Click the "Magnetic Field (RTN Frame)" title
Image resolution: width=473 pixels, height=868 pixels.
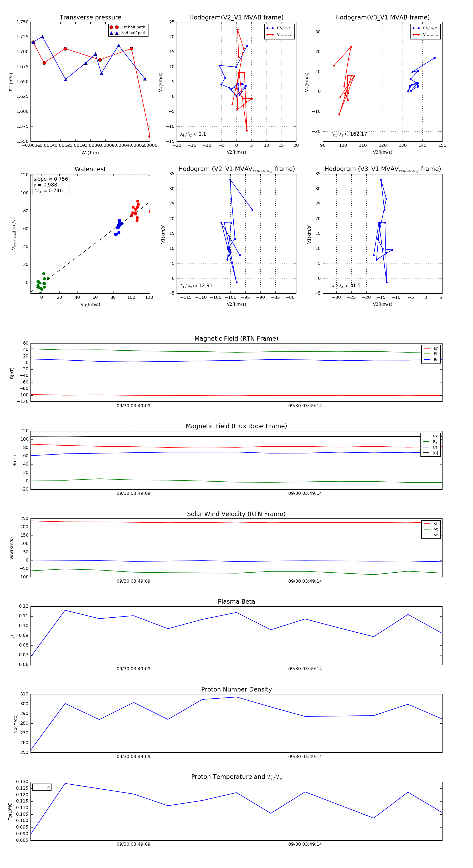[236, 339]
